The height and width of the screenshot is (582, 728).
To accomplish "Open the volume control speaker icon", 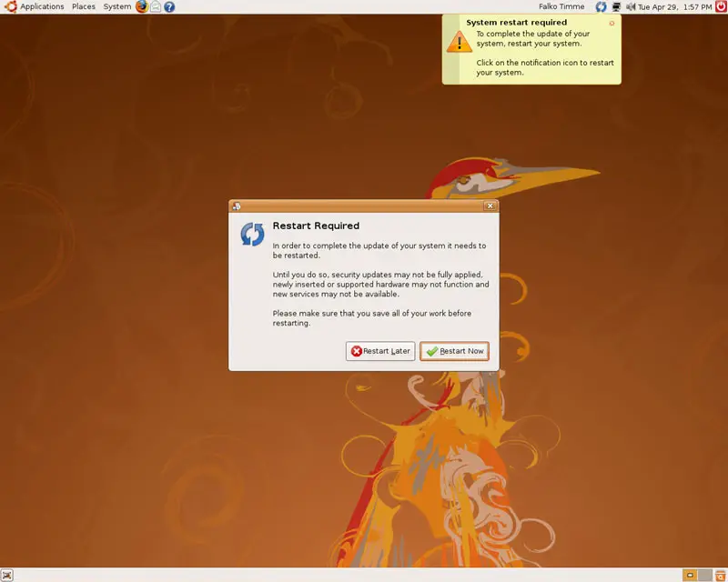I will [x=631, y=7].
